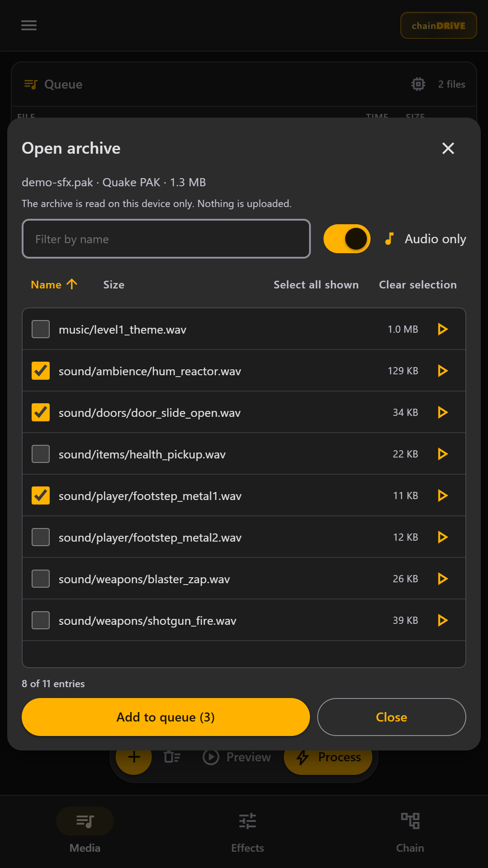Select the sound/items/health_pickup.wav file name
Viewport: 488px width, 868px height.
[142, 454]
